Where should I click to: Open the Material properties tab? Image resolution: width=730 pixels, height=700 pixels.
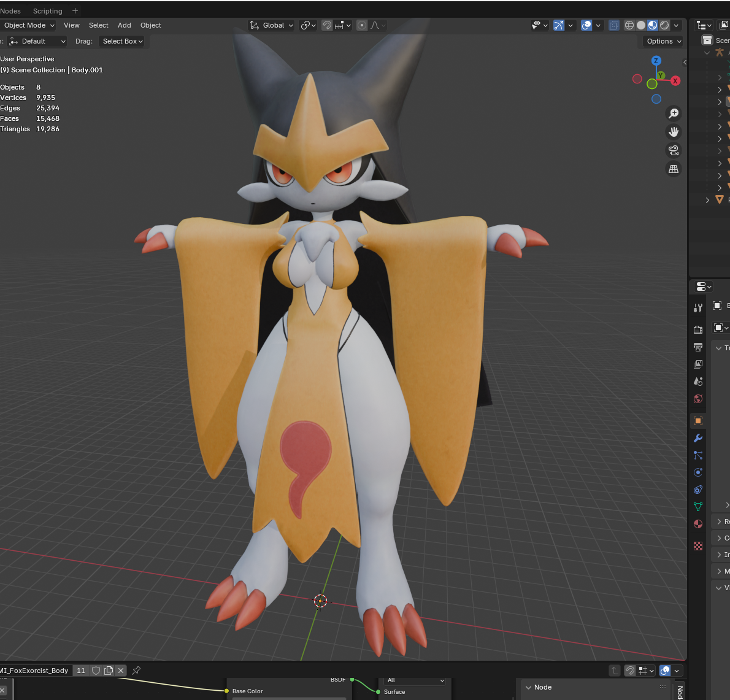coord(698,524)
